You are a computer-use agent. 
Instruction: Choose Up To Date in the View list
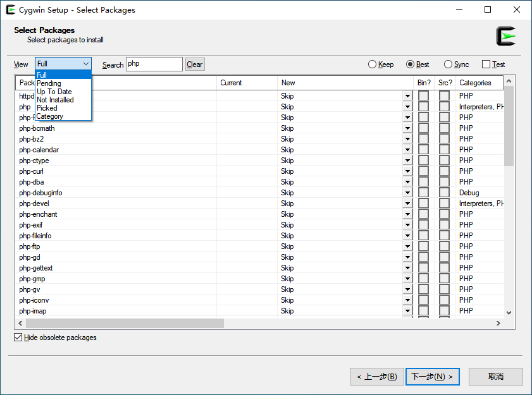[x=63, y=92]
